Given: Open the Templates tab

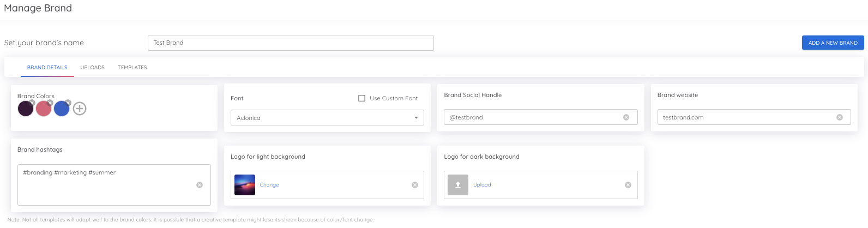Looking at the screenshot, I should click(x=132, y=68).
